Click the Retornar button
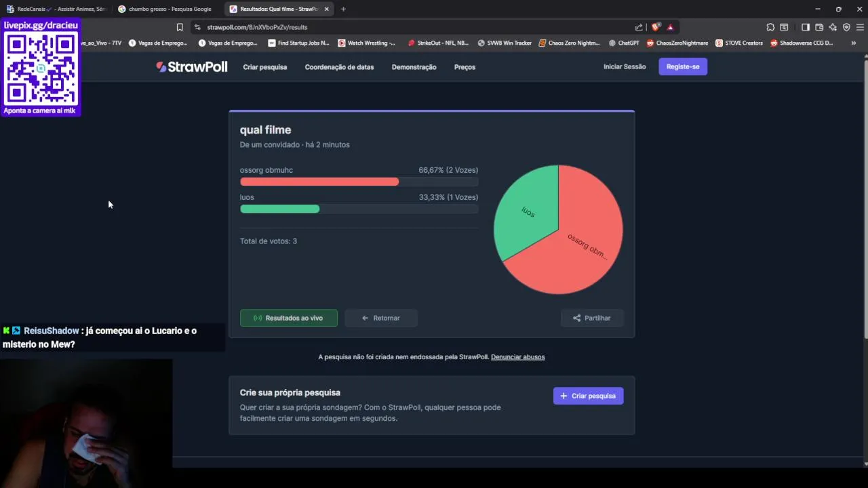Viewport: 868px width, 488px height. tap(381, 318)
